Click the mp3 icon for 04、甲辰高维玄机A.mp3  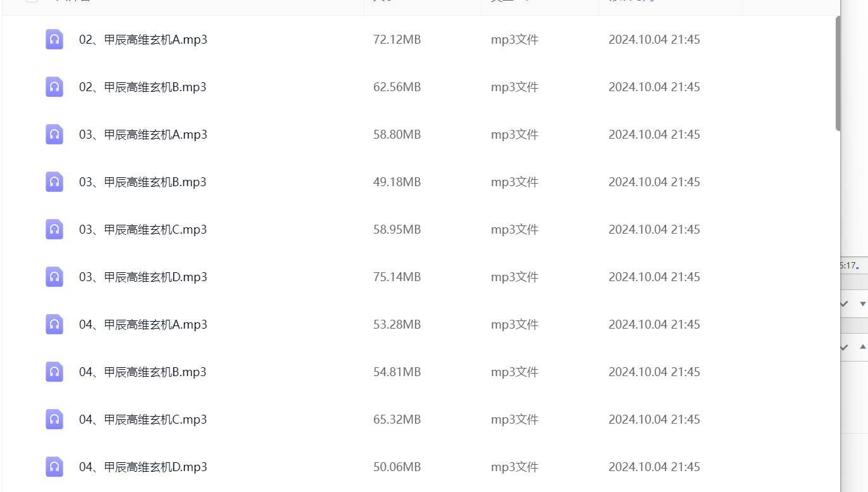coord(54,324)
